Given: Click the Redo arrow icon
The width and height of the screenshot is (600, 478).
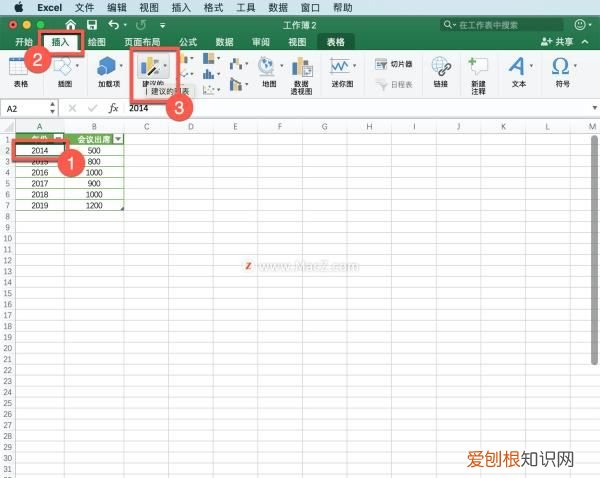Looking at the screenshot, I should (141, 25).
